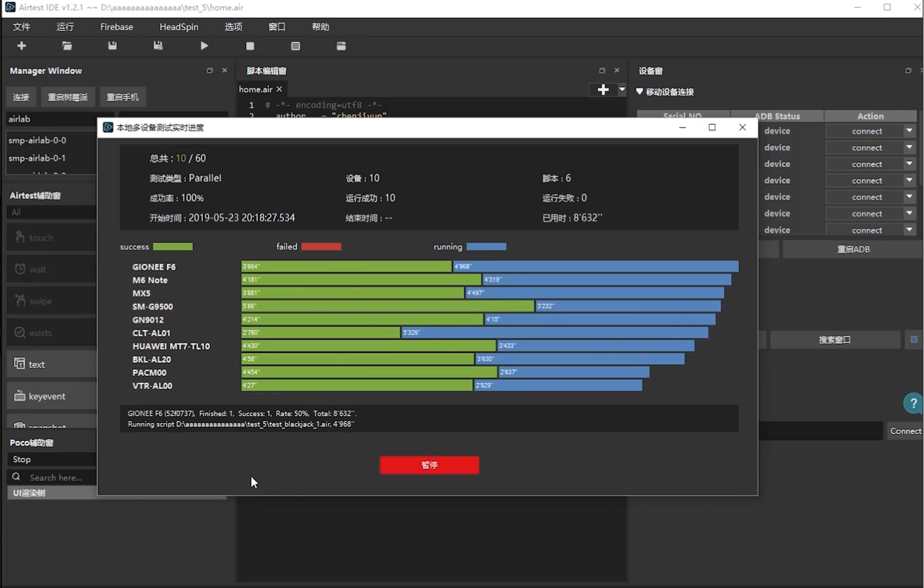Click the HUAWEI MT7-TL10 device label
The image size is (924, 588).
[171, 346]
